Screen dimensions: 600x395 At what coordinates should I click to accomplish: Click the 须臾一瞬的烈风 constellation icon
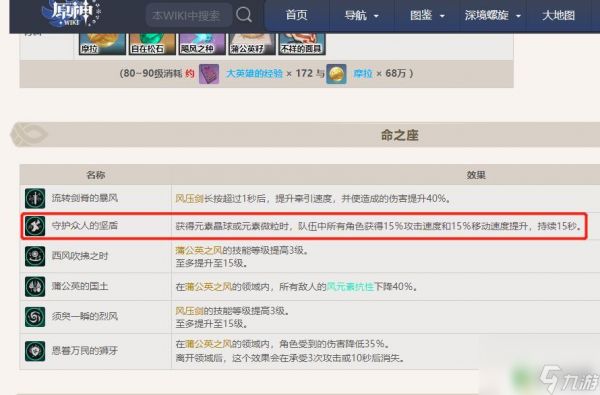35,317
